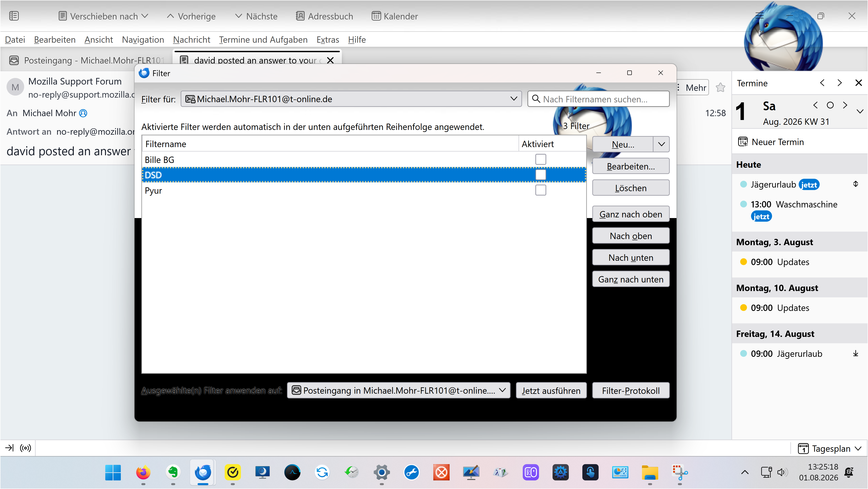The height and width of the screenshot is (489, 868).
Task: Click the Bearbeiten... filter button
Action: point(631,166)
